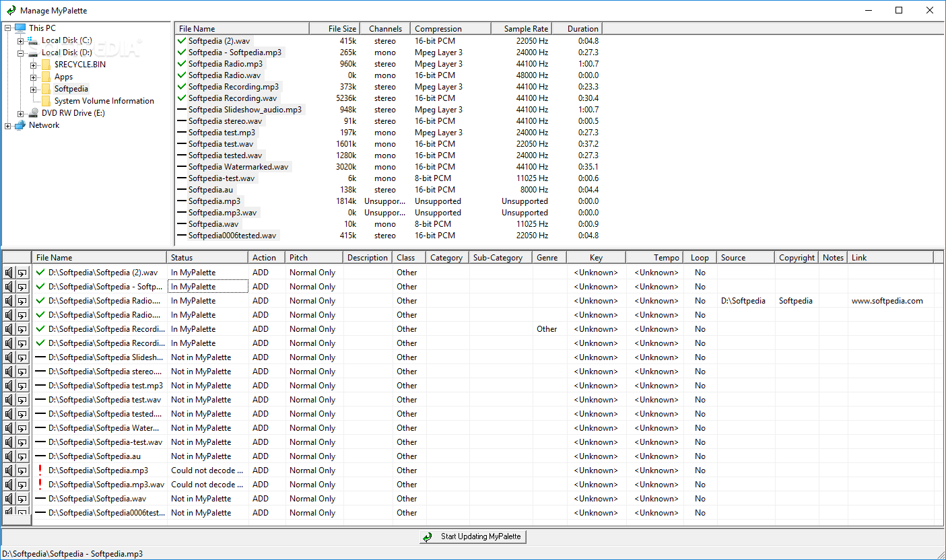Click locate arrow icon for Softpedia.au row
The height and width of the screenshot is (560, 946).
pyautogui.click(x=23, y=456)
